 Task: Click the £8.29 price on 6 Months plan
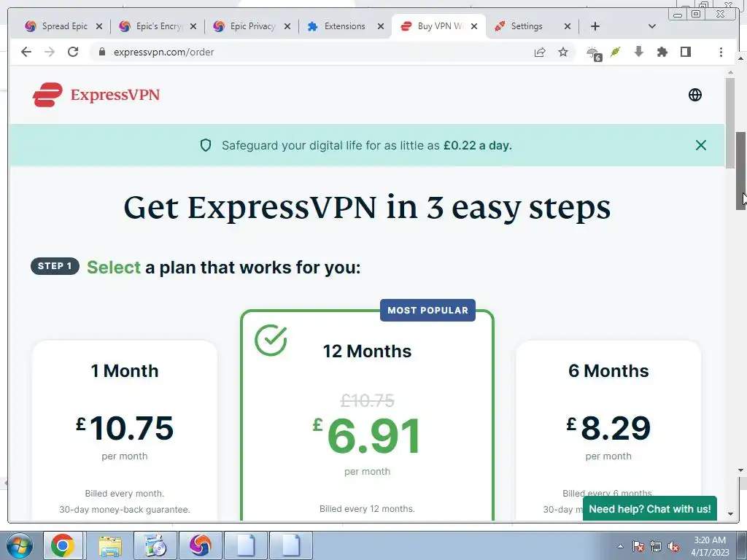(x=608, y=427)
